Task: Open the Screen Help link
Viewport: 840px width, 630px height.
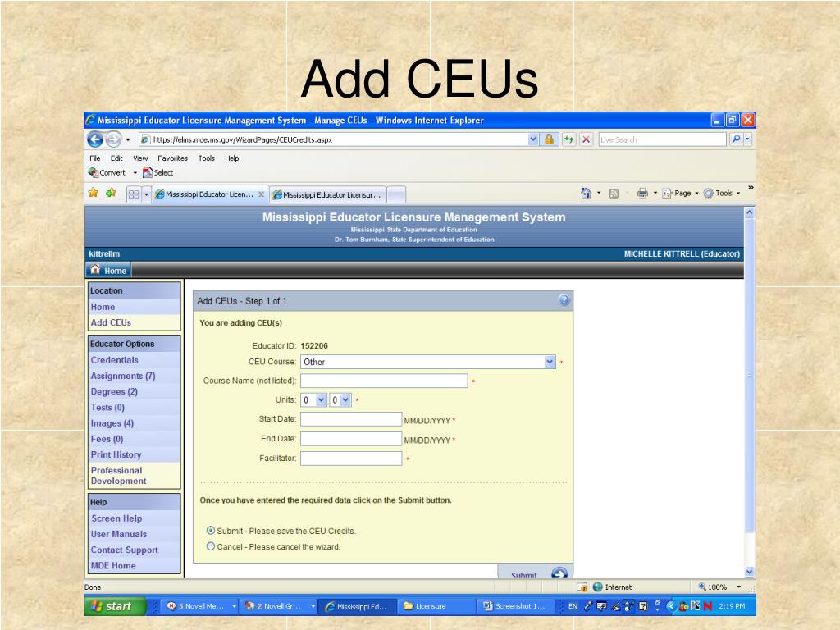Action: pos(116,518)
